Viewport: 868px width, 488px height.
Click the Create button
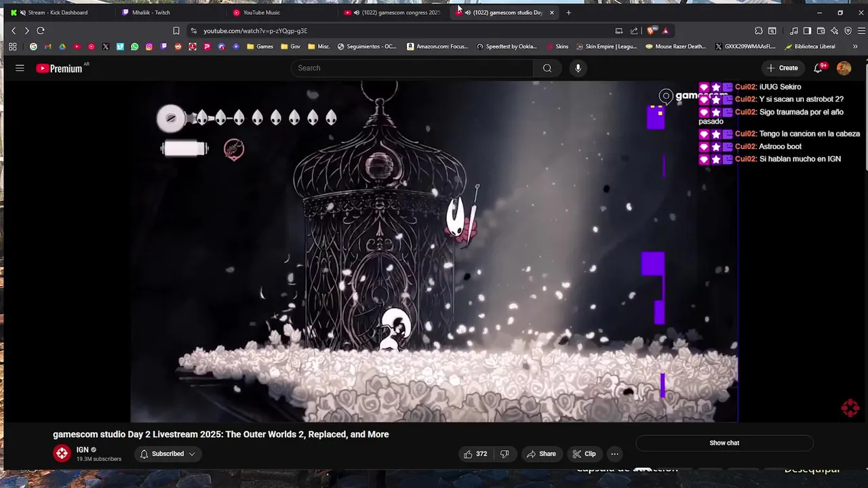click(x=783, y=68)
